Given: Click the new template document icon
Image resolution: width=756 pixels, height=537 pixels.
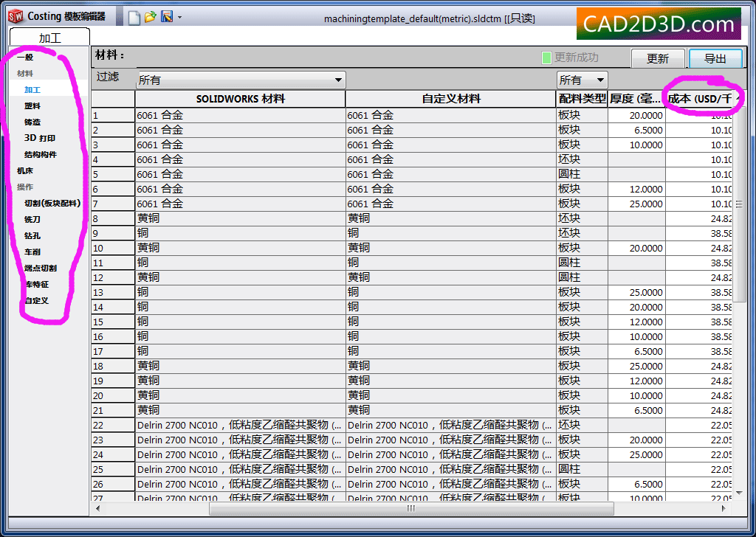Looking at the screenshot, I should click(134, 18).
